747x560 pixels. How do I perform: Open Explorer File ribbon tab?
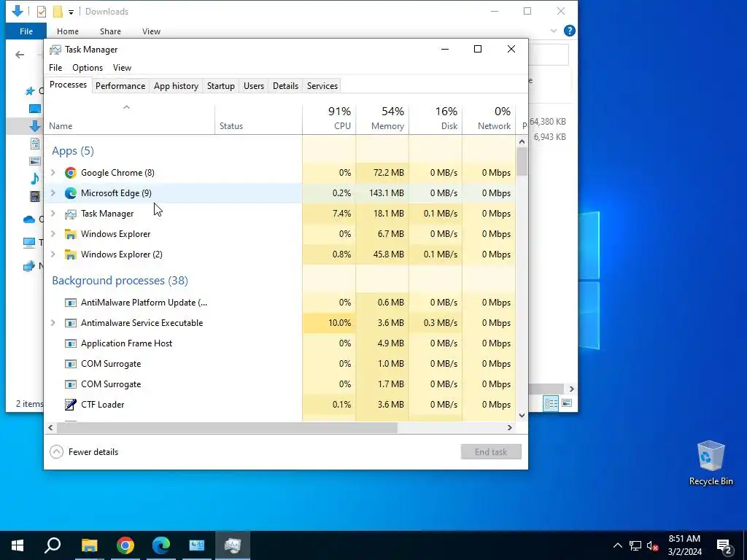pyautogui.click(x=26, y=31)
